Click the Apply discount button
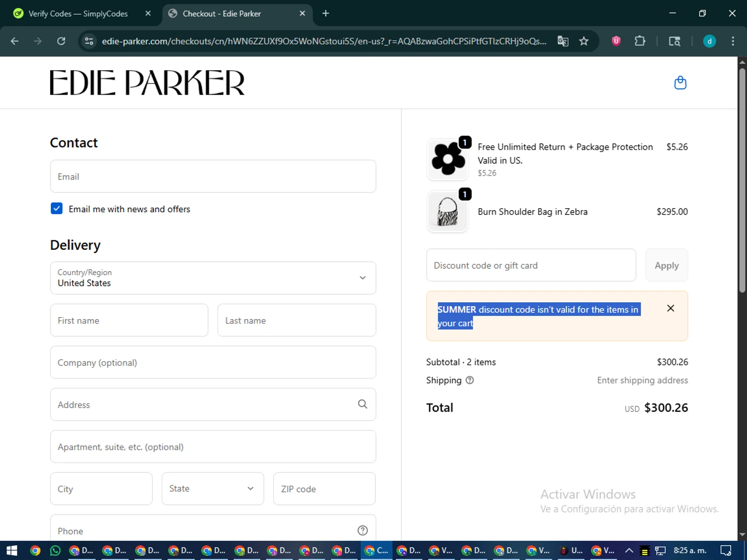The width and height of the screenshot is (747, 560). click(666, 265)
